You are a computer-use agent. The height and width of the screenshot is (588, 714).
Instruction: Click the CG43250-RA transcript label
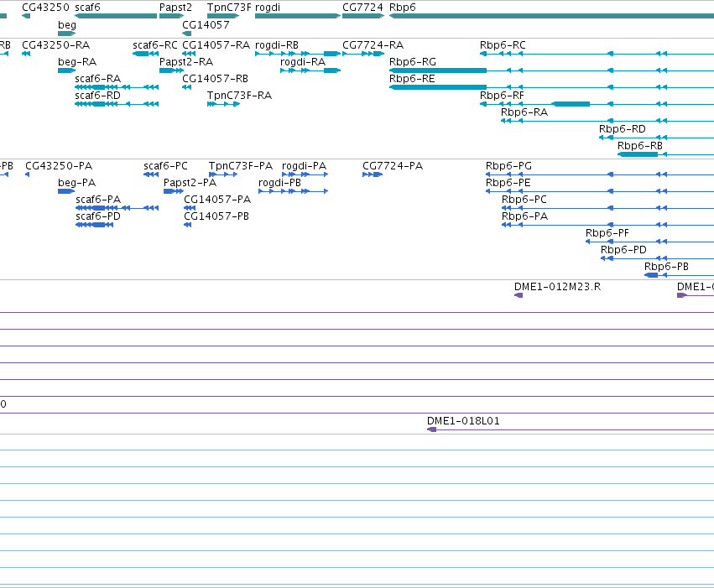tap(56, 45)
